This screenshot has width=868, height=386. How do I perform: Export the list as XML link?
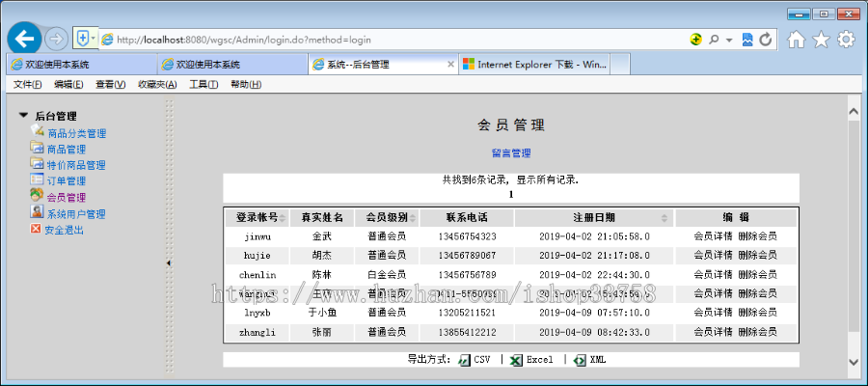[598, 359]
